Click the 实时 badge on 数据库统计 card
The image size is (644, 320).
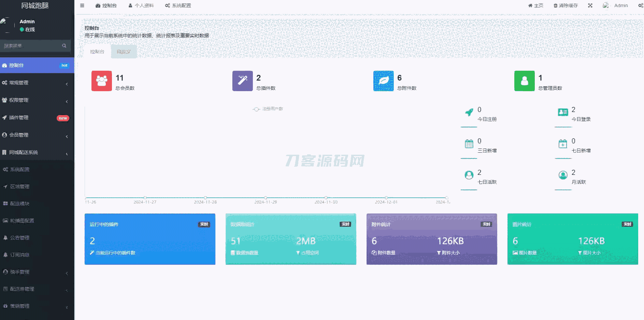[x=345, y=224]
